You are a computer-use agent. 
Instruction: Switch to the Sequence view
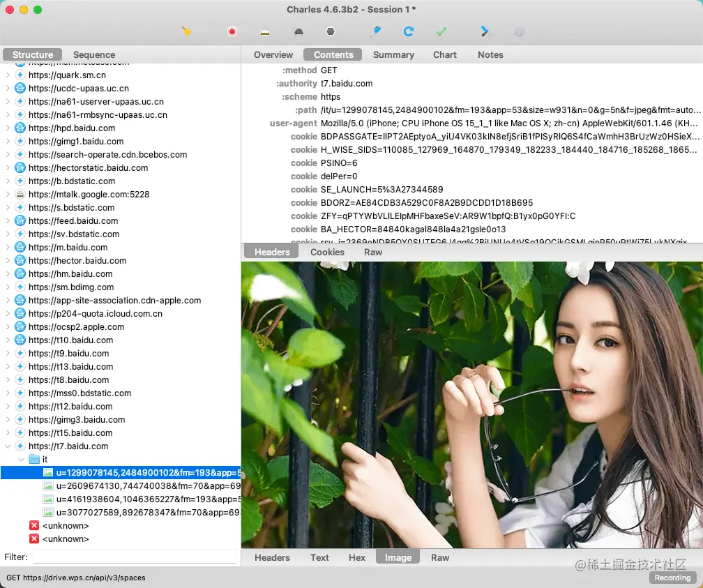94,54
